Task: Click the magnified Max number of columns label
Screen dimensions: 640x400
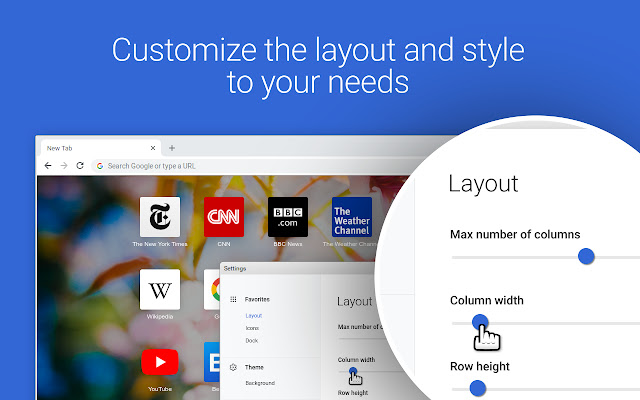Action: pyautogui.click(x=515, y=234)
